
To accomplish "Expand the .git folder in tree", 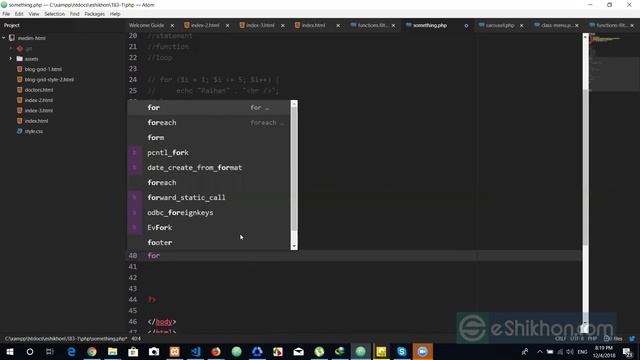I will coord(11,49).
